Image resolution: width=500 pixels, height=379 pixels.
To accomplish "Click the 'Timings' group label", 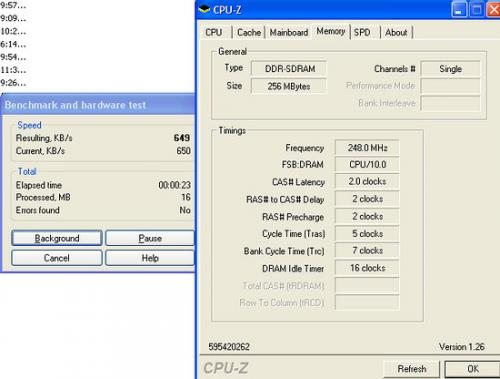I will click(x=232, y=130).
